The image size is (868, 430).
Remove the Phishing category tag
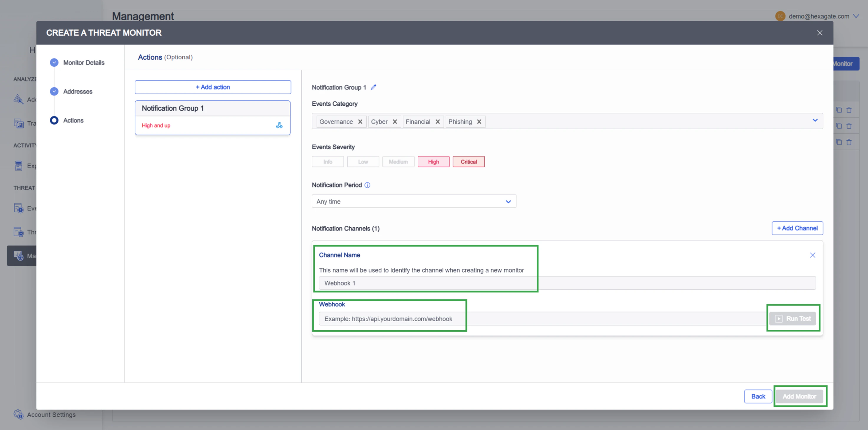coord(479,122)
